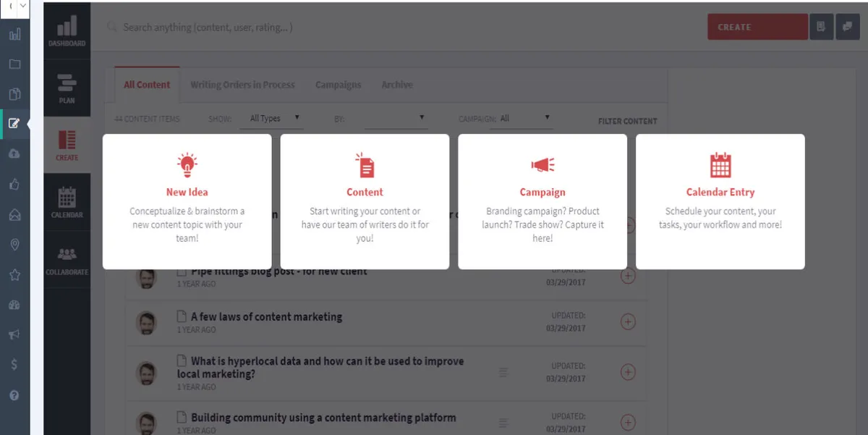This screenshot has width=868, height=435.
Task: Click the thumbs-up icon in left rail
Action: (14, 185)
